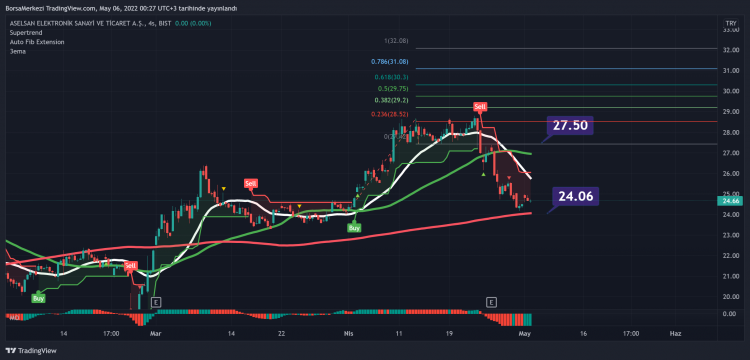This screenshot has width=750, height=360.
Task: Click the Sell marker before Mar label
Action: (130, 265)
